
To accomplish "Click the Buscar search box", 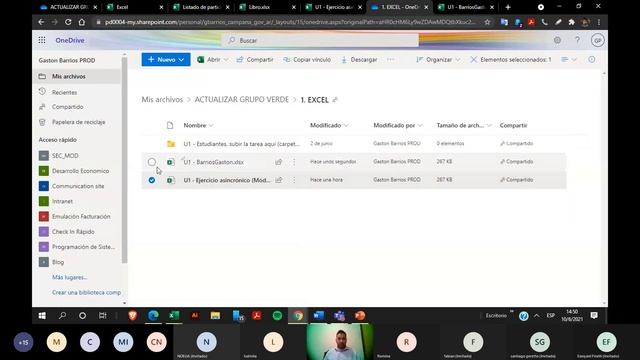I will [320, 40].
